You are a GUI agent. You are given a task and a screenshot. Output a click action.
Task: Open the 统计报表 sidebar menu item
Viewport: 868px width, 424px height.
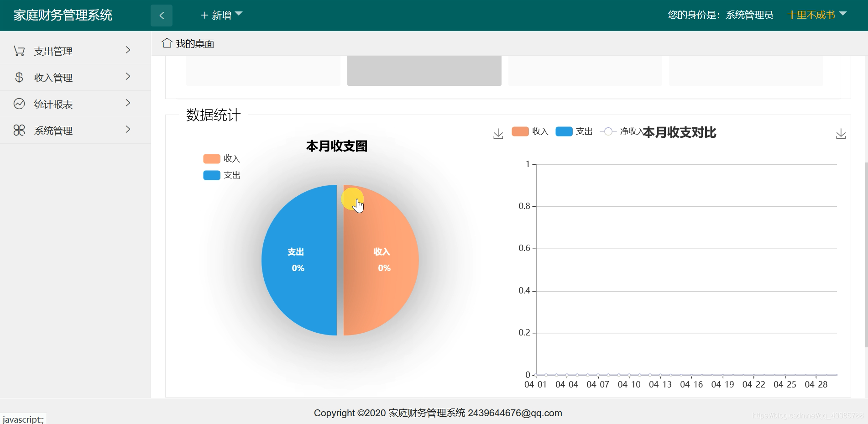[x=75, y=104]
